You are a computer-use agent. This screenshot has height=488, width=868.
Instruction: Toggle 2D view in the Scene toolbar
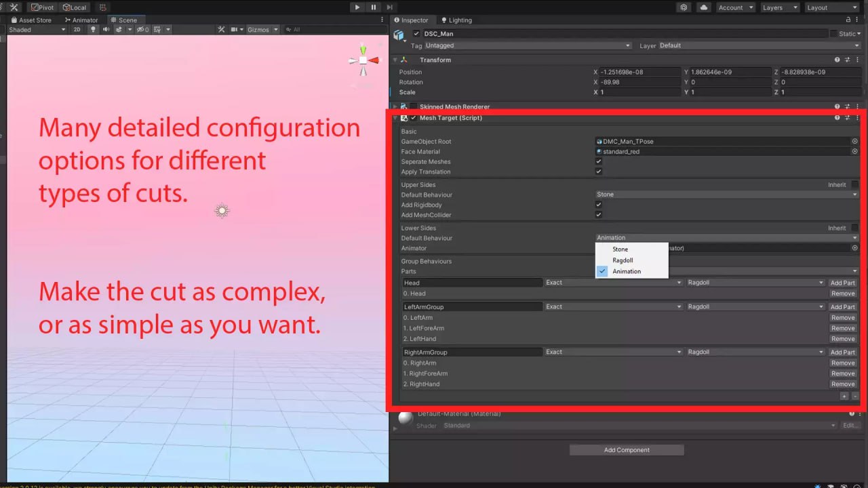coord(77,29)
